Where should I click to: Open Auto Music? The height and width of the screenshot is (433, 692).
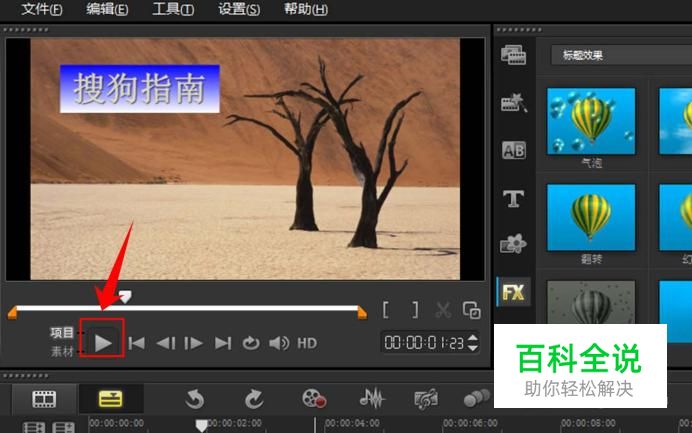pos(426,399)
